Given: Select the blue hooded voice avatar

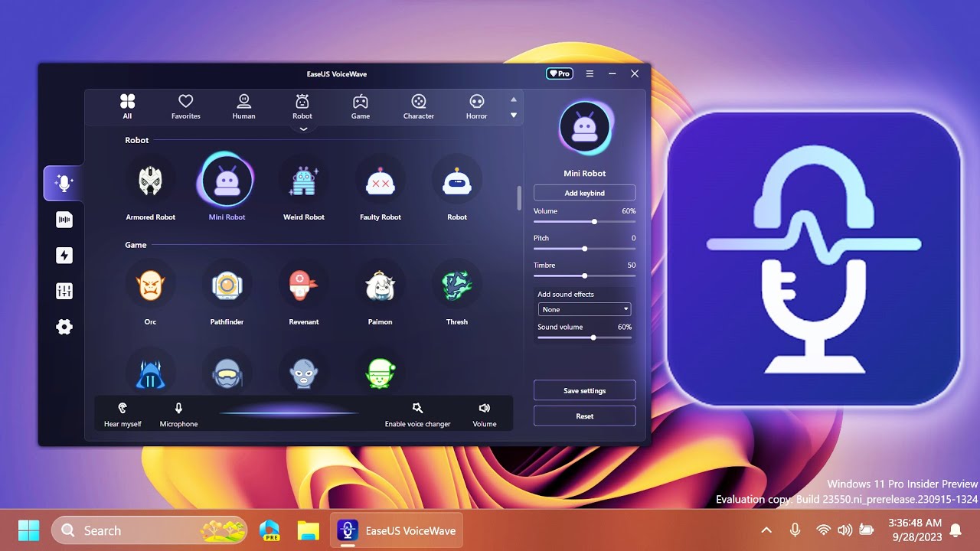Looking at the screenshot, I should pos(150,373).
